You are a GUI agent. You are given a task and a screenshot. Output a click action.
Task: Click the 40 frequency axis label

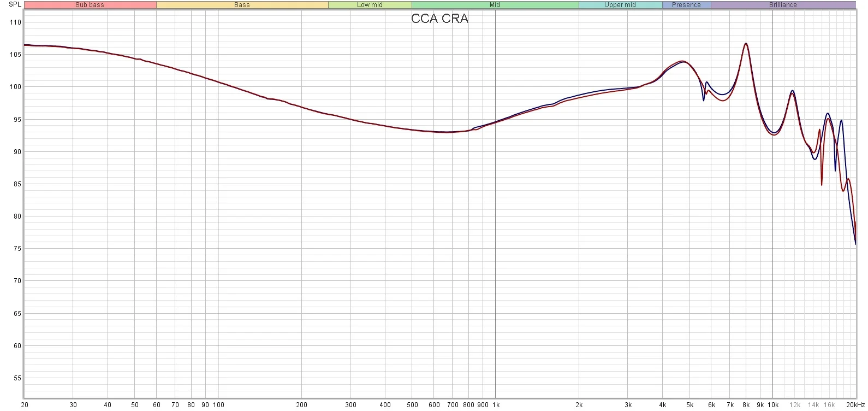[108, 405]
